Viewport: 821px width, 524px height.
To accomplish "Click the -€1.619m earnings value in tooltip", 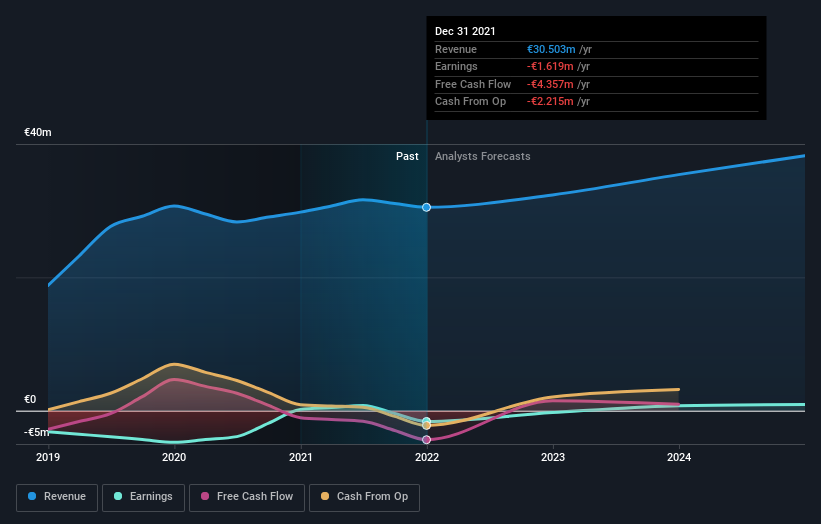I will pos(550,66).
